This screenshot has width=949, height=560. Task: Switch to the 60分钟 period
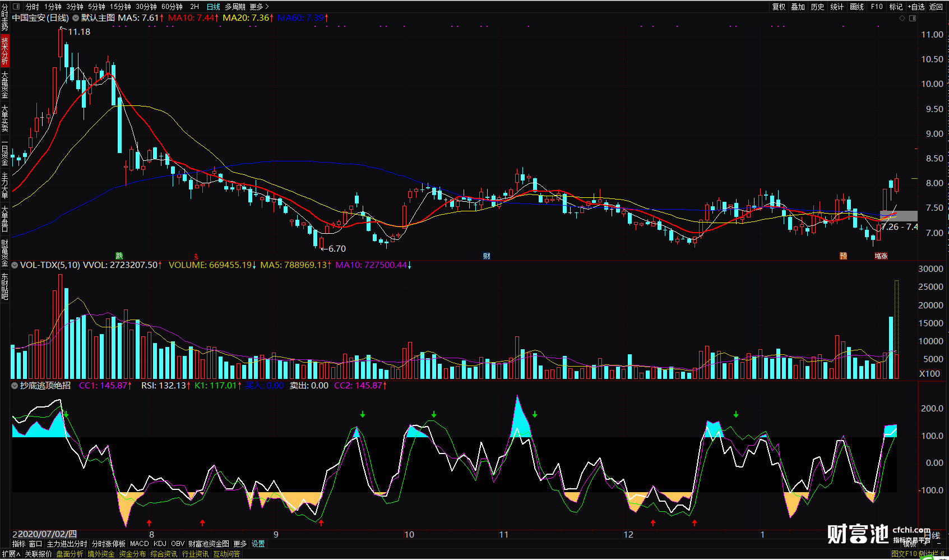(x=172, y=7)
